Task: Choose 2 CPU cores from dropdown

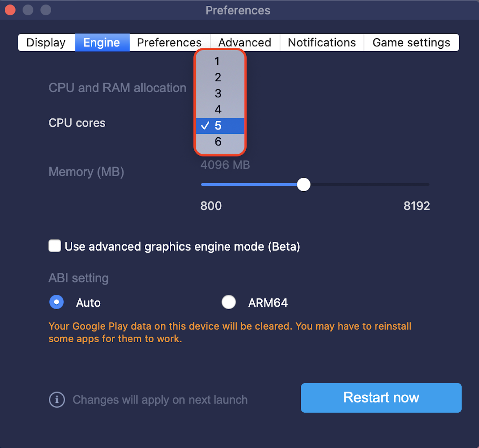Action: [x=220, y=77]
